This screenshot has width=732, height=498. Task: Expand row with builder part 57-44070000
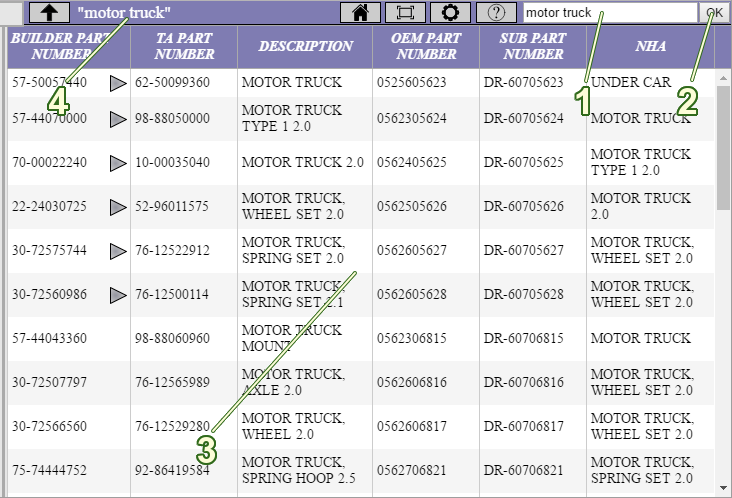click(x=118, y=119)
